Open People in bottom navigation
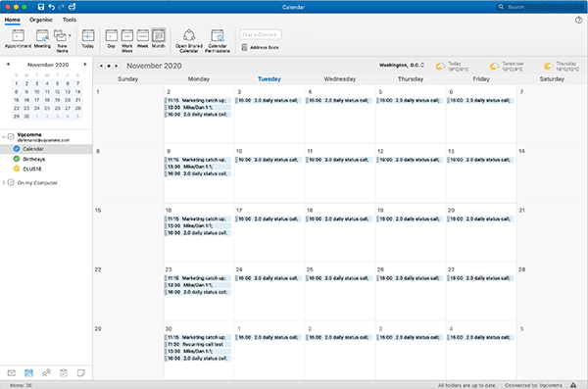This screenshot has width=588, height=389. [x=46, y=373]
